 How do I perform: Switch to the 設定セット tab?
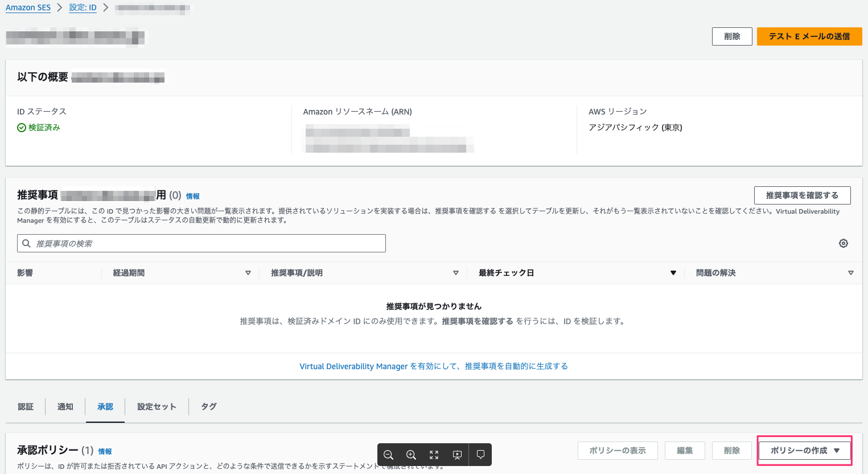click(x=156, y=406)
